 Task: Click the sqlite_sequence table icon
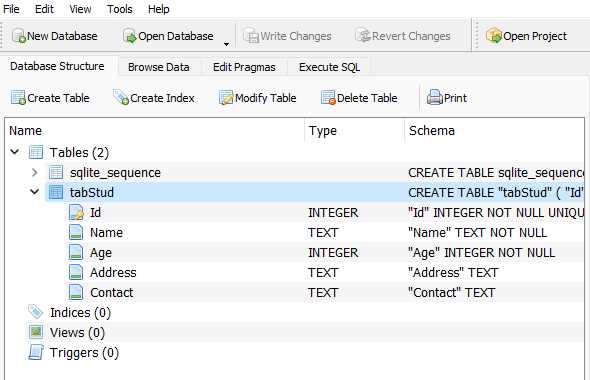click(x=56, y=172)
